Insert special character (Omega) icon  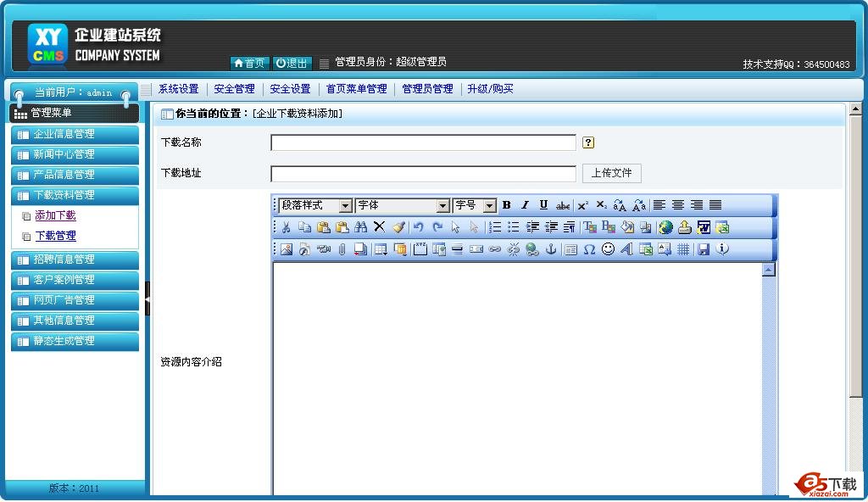click(x=589, y=249)
